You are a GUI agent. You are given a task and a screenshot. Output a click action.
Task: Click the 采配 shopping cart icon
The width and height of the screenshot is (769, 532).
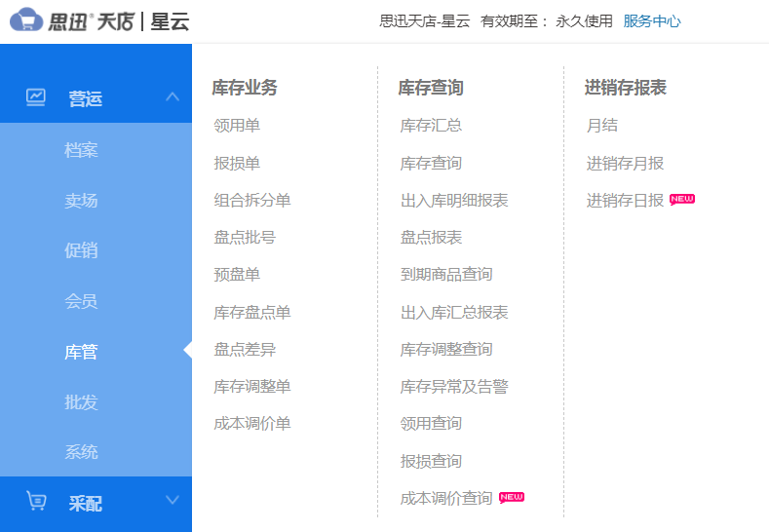pyautogui.click(x=36, y=501)
